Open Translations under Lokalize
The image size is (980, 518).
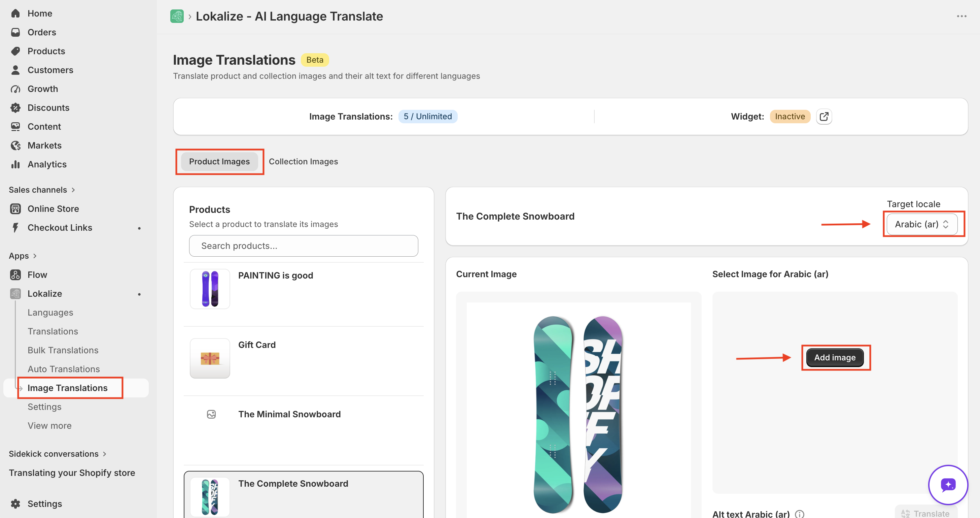point(53,331)
